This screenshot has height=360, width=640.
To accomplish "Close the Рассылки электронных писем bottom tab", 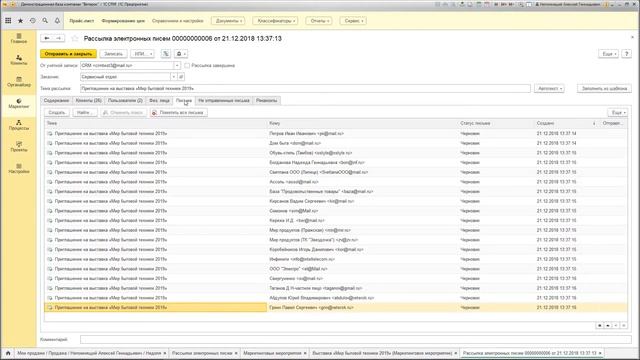I will click(236, 353).
